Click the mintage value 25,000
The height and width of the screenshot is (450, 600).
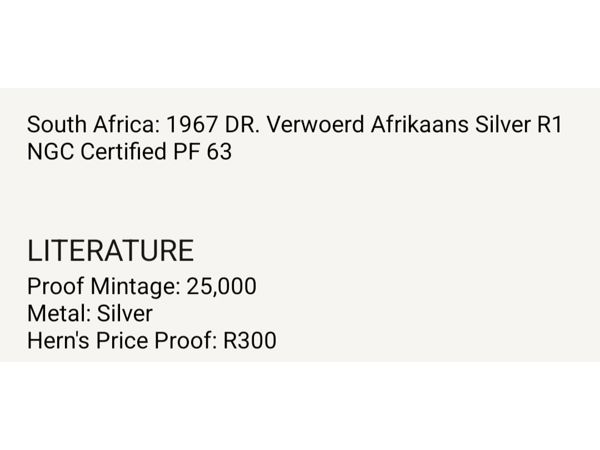click(x=222, y=287)
